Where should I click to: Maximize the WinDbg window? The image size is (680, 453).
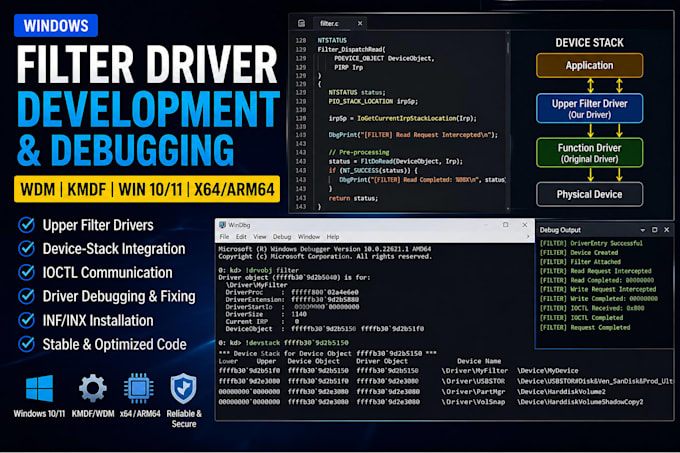pyautogui.click(x=506, y=225)
